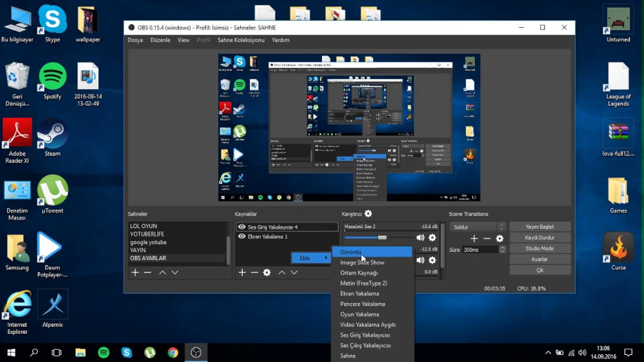Move scene up in Sahneler list
The width and height of the screenshot is (644, 362).
tap(163, 272)
